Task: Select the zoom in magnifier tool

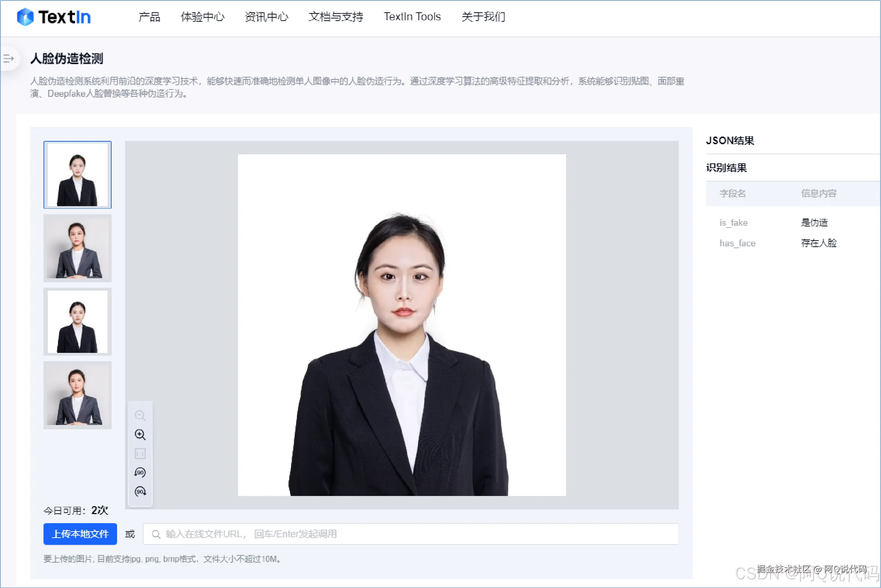Action: click(140, 435)
